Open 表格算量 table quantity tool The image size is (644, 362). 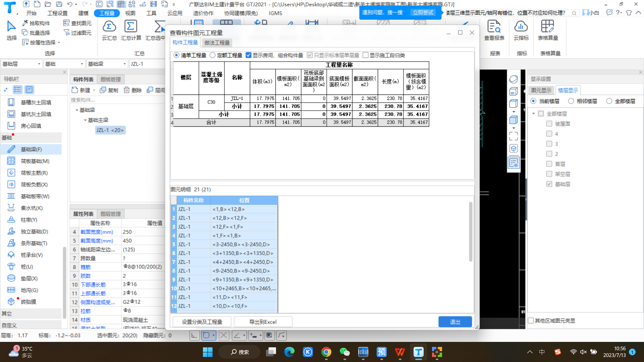click(548, 30)
